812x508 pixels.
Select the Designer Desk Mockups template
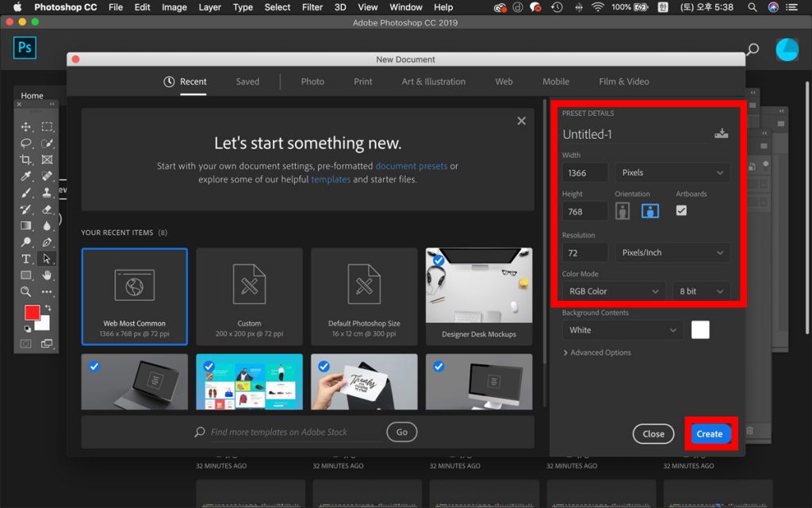(479, 296)
